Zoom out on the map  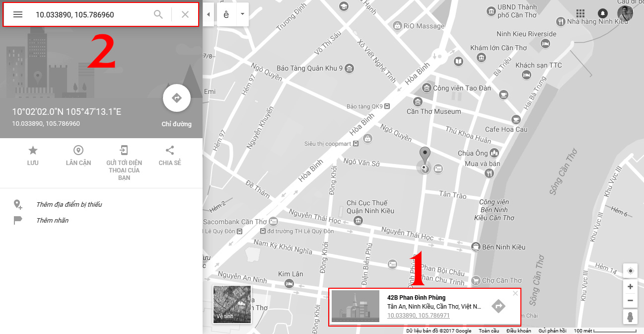click(630, 300)
